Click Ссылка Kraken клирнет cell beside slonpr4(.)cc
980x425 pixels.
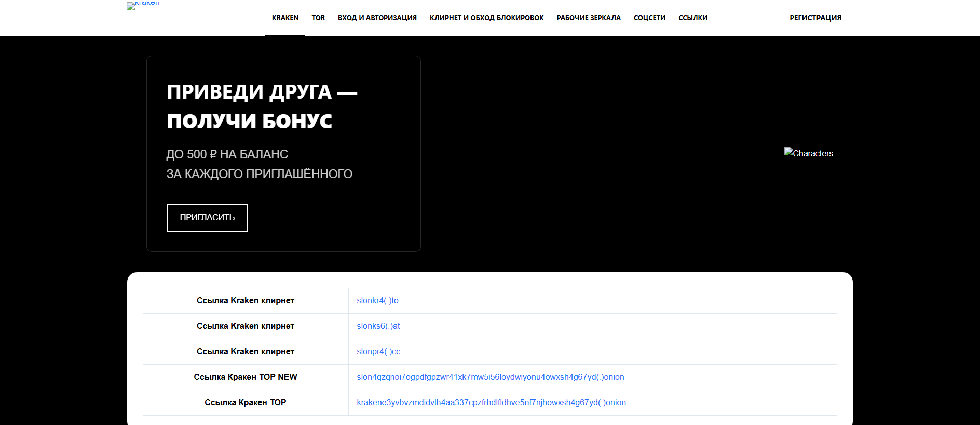tap(246, 352)
